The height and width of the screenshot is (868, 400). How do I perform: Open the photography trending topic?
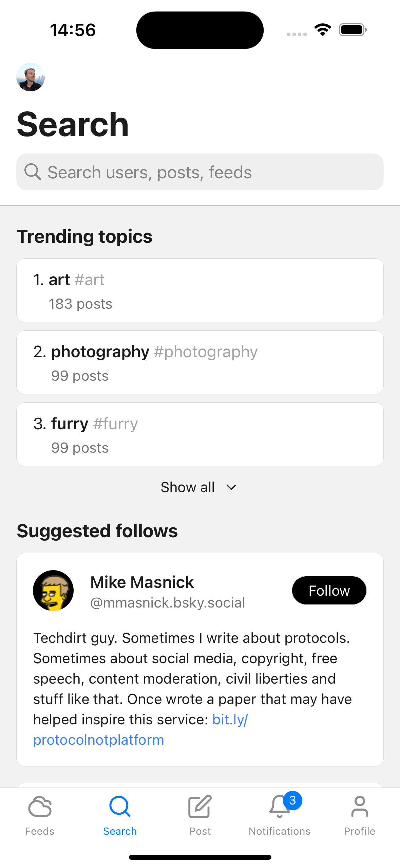(200, 362)
